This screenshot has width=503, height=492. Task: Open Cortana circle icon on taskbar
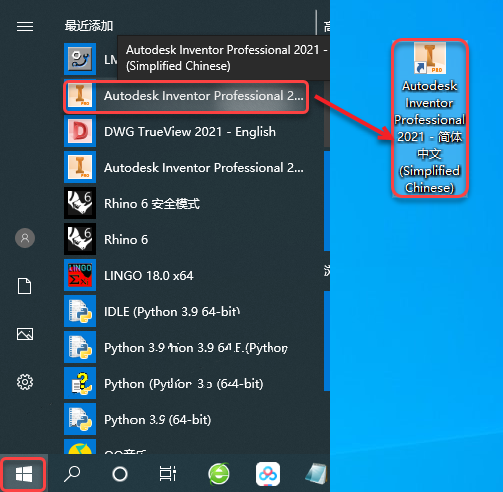[x=120, y=474]
